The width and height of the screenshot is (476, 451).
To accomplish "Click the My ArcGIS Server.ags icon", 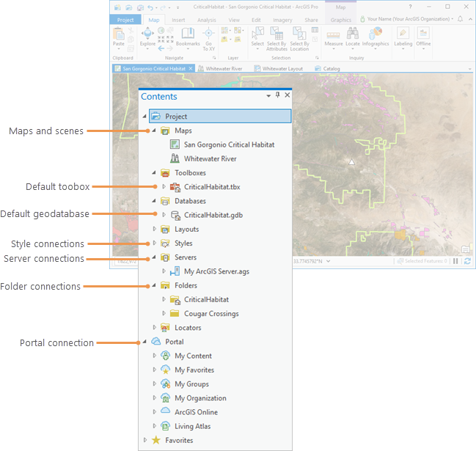I will 175,271.
